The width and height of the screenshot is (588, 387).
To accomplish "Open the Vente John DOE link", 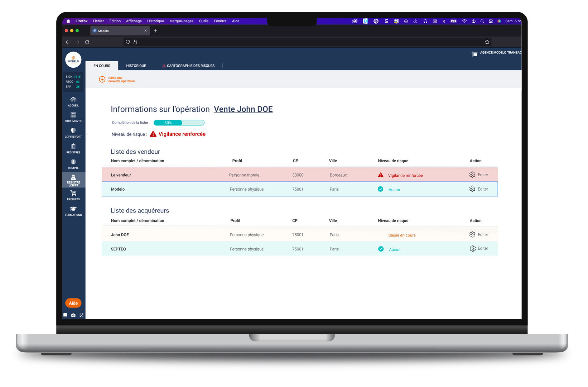I will pyautogui.click(x=243, y=109).
